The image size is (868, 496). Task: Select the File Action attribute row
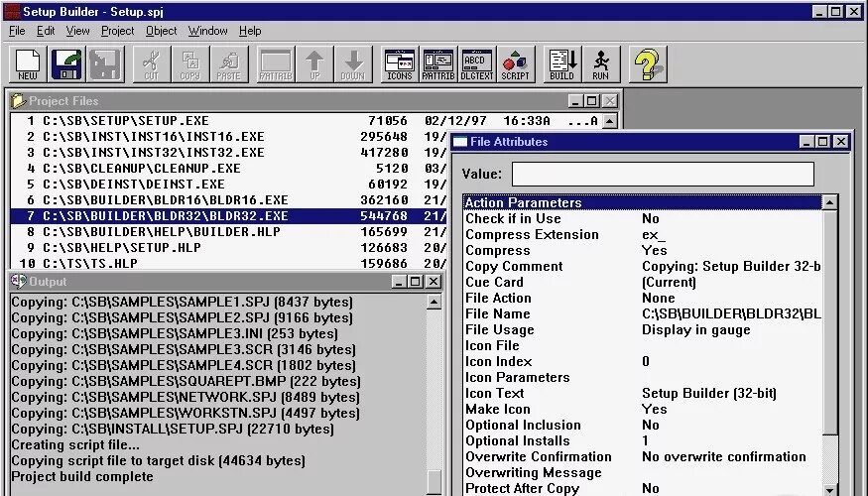tap(643, 299)
